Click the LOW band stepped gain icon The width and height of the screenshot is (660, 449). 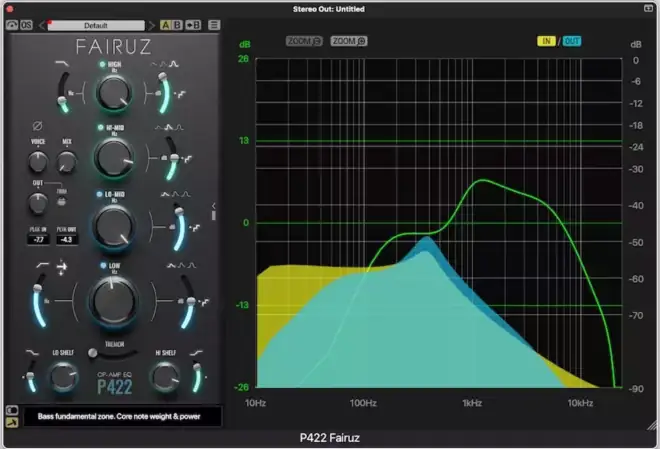click(204, 302)
